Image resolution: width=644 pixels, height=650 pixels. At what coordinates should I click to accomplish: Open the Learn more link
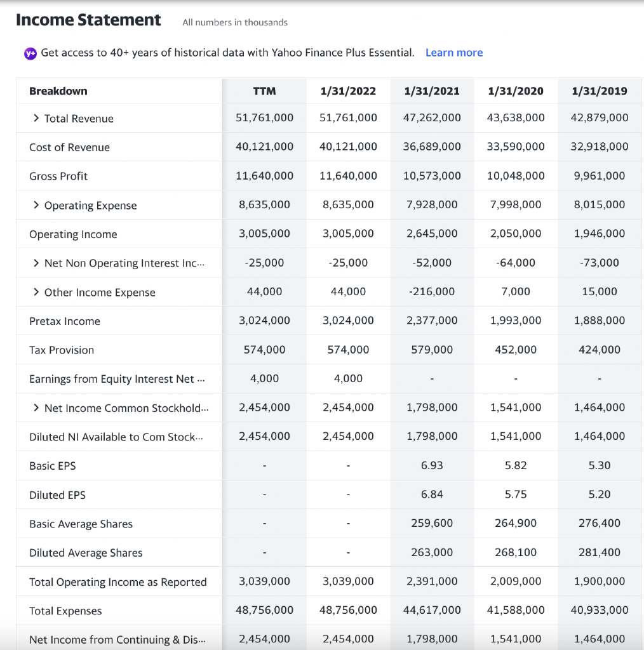tap(454, 53)
